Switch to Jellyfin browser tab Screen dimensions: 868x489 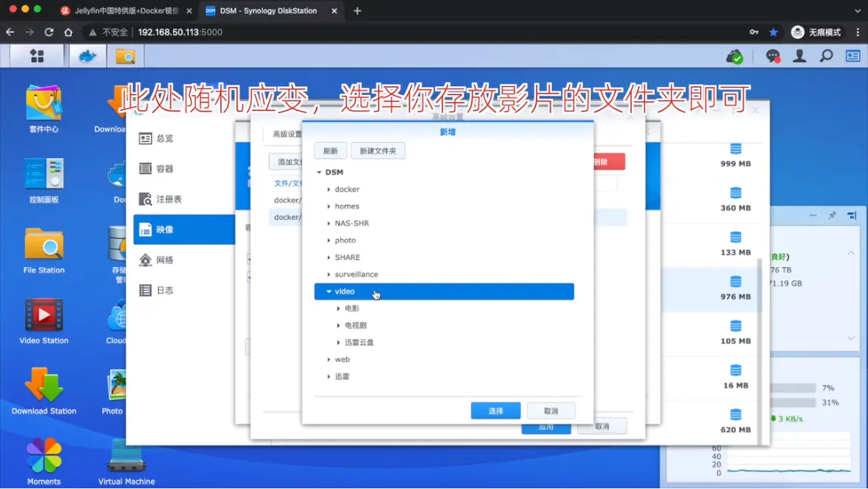(x=126, y=11)
